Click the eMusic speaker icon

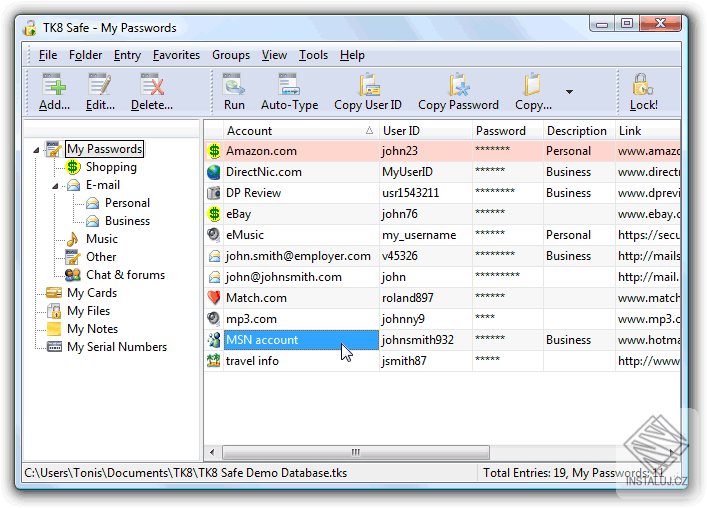[x=213, y=234]
